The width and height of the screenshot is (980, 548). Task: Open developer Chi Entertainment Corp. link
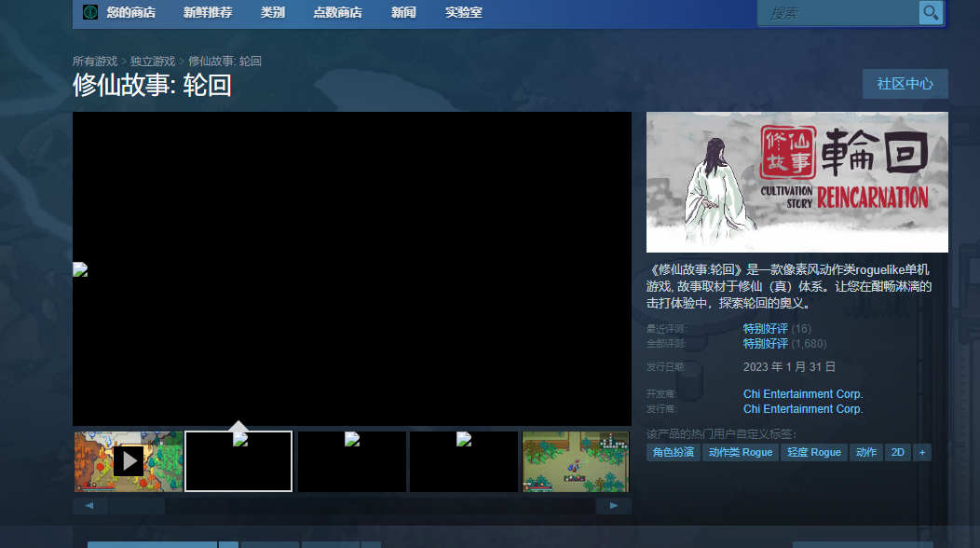pos(803,394)
